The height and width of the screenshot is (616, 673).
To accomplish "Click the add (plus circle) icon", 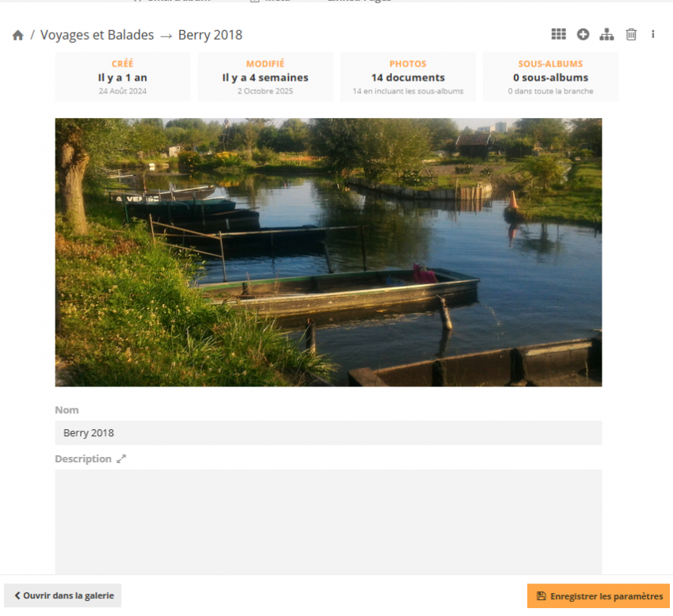I will (x=583, y=34).
